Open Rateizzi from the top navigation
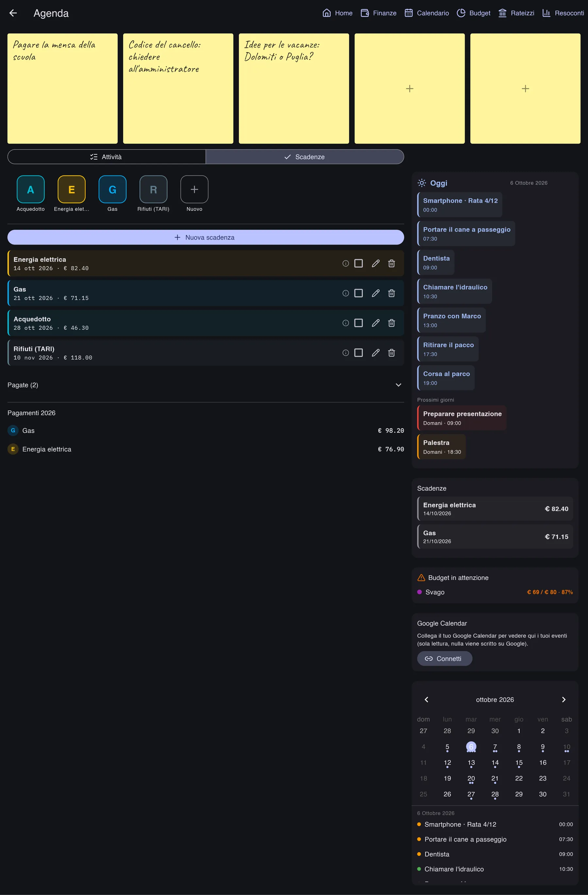 tap(516, 13)
